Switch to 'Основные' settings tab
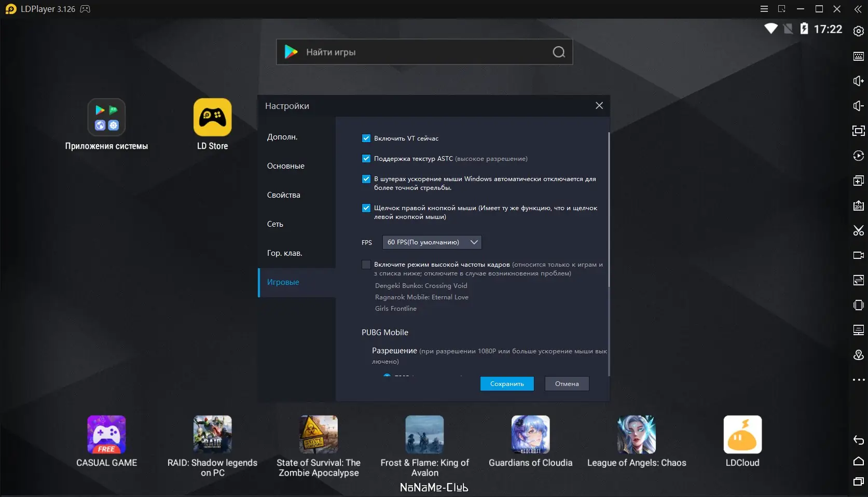This screenshot has width=868, height=497. coord(297,166)
